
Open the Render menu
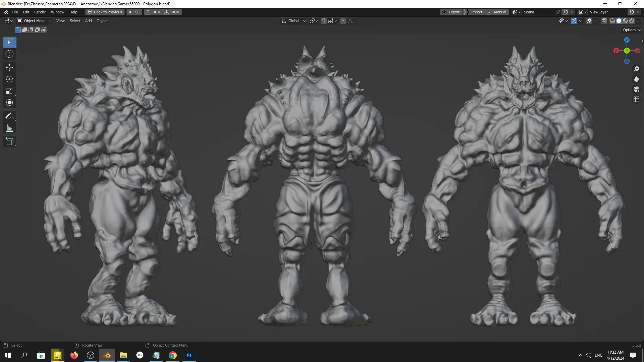(x=40, y=12)
